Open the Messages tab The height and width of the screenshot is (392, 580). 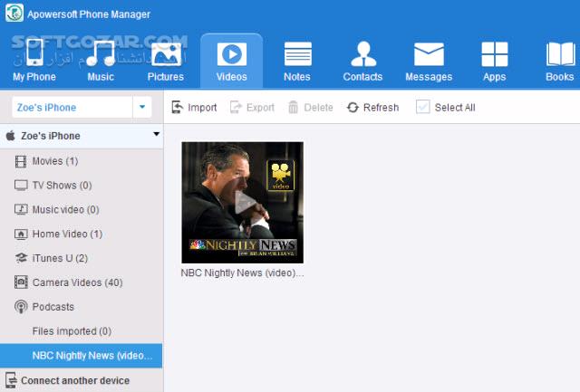click(x=429, y=61)
